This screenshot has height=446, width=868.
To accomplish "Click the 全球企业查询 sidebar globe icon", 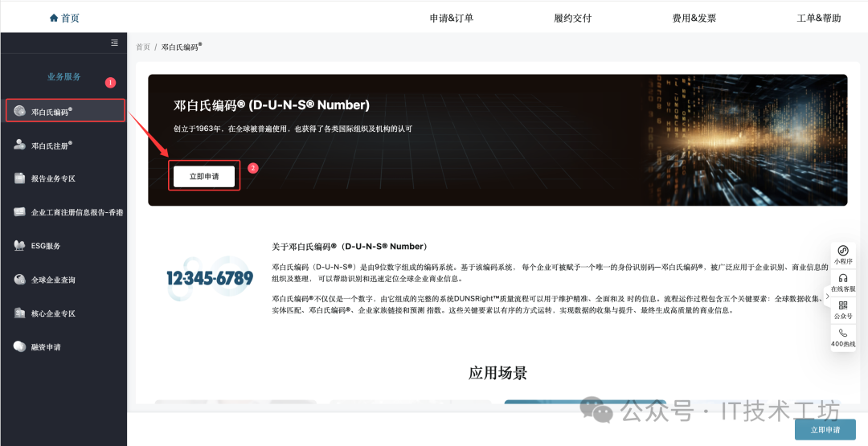I will point(19,280).
